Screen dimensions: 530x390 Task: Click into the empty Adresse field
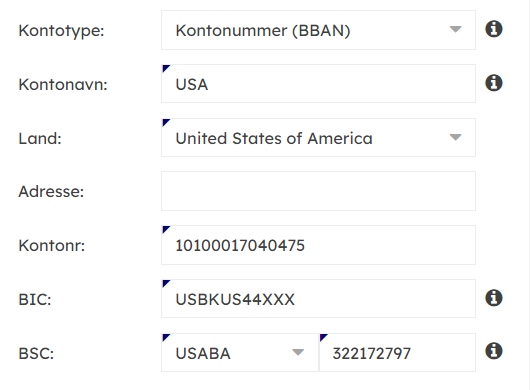(x=318, y=191)
